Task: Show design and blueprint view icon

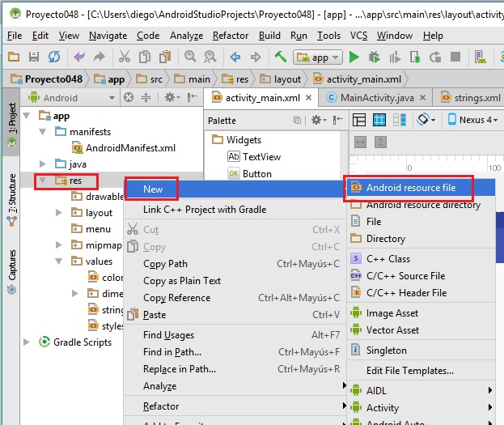Action: (400, 120)
